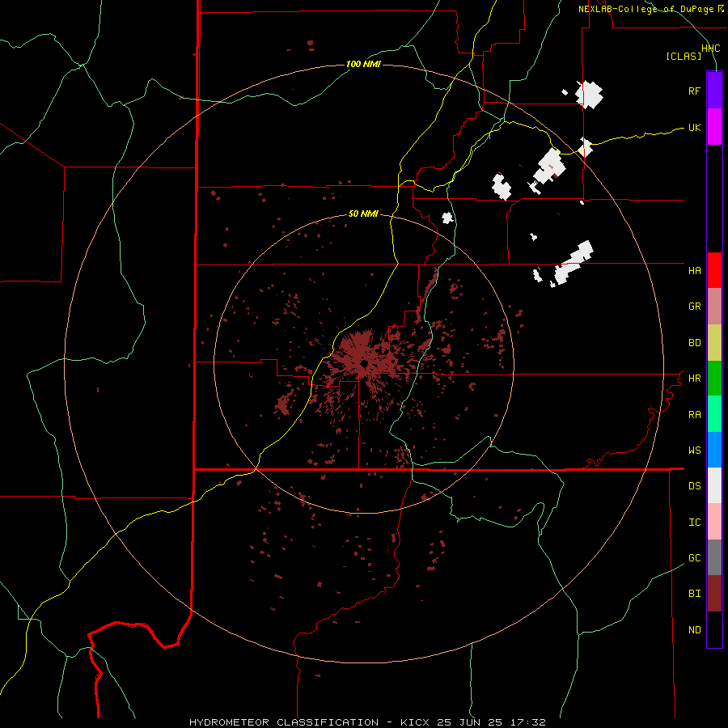Pick the RA mint green legend swatch
This screenshot has width=728, height=728.
(x=714, y=414)
